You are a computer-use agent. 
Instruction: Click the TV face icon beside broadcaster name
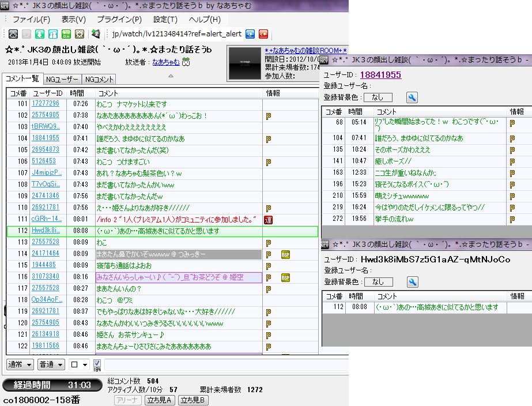click(x=186, y=62)
